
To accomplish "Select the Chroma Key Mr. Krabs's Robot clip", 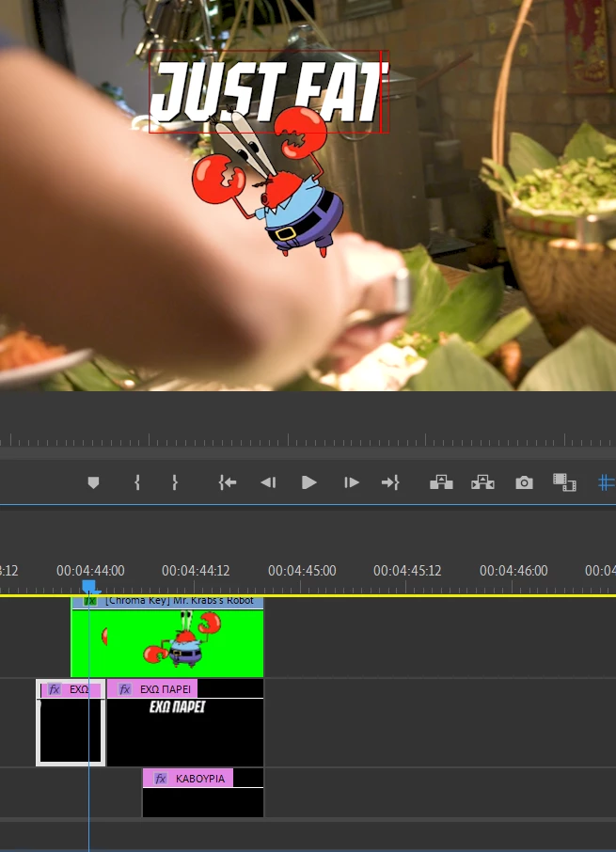I will (x=167, y=637).
